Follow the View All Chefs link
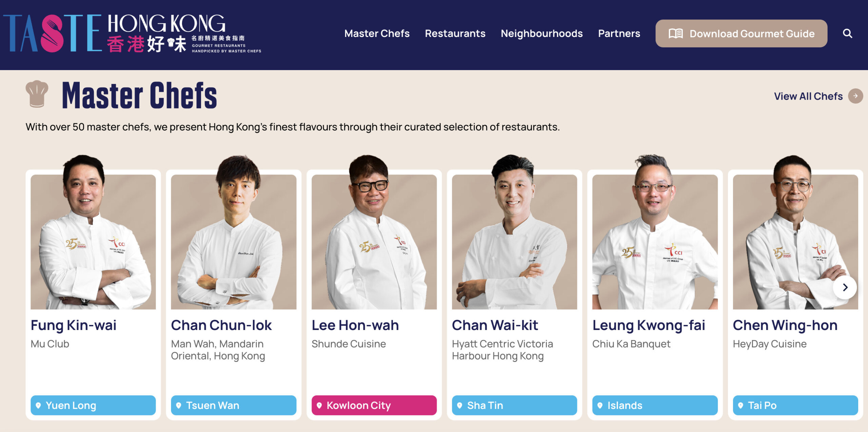Viewport: 868px width, 432px height. (x=808, y=96)
